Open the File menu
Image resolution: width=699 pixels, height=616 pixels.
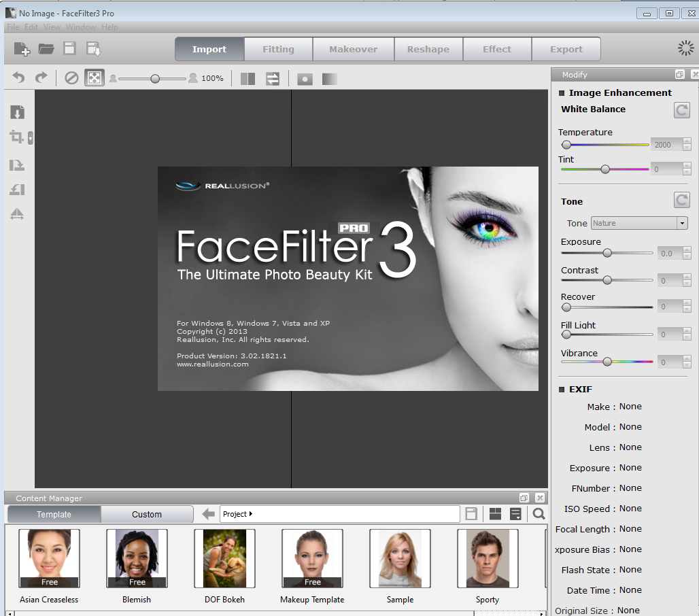click(13, 27)
